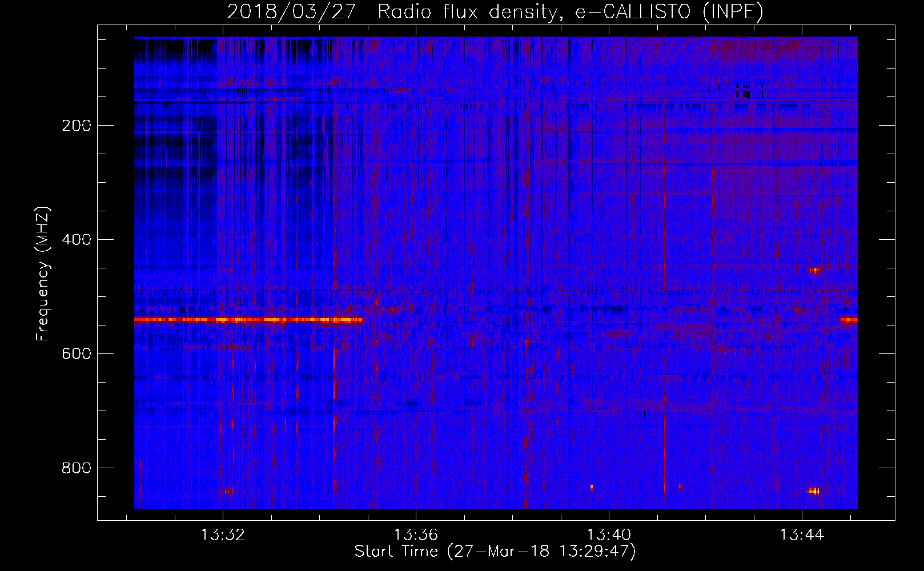Click the plot title text e-CALLISTO (INPE)

(669, 12)
